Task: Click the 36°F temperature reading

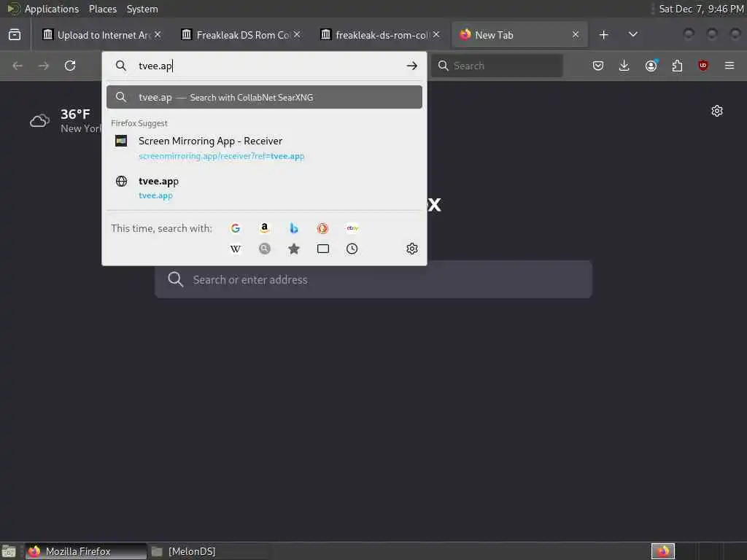Action: point(75,114)
